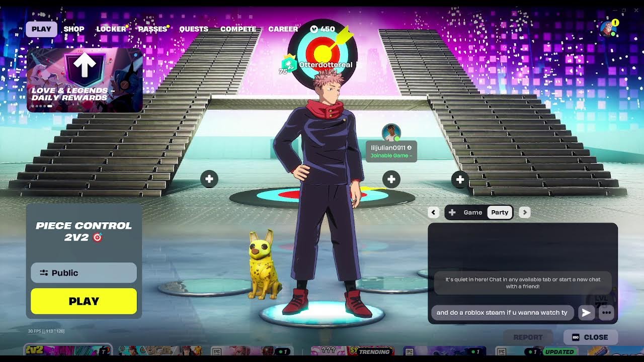
Task: Open the SHOP tab
Action: point(74,29)
